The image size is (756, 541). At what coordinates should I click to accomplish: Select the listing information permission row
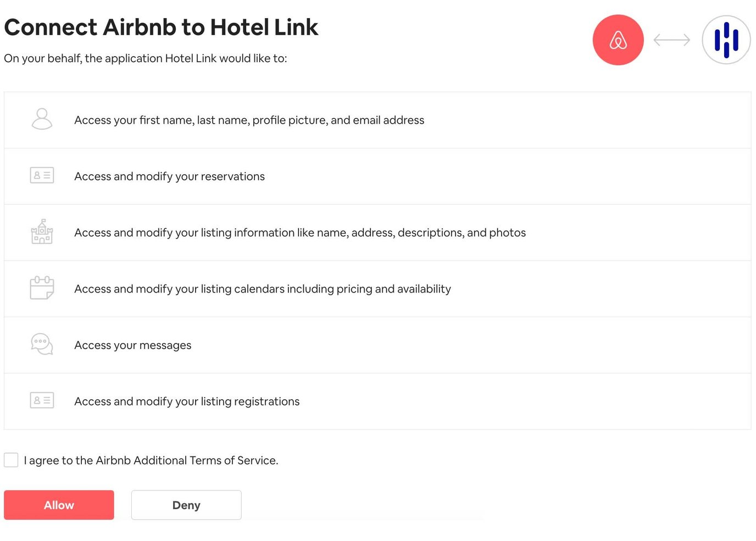[377, 232]
